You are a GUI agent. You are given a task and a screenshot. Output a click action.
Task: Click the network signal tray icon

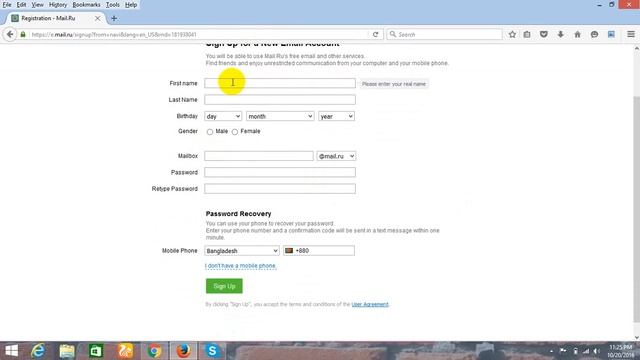[x=586, y=351]
